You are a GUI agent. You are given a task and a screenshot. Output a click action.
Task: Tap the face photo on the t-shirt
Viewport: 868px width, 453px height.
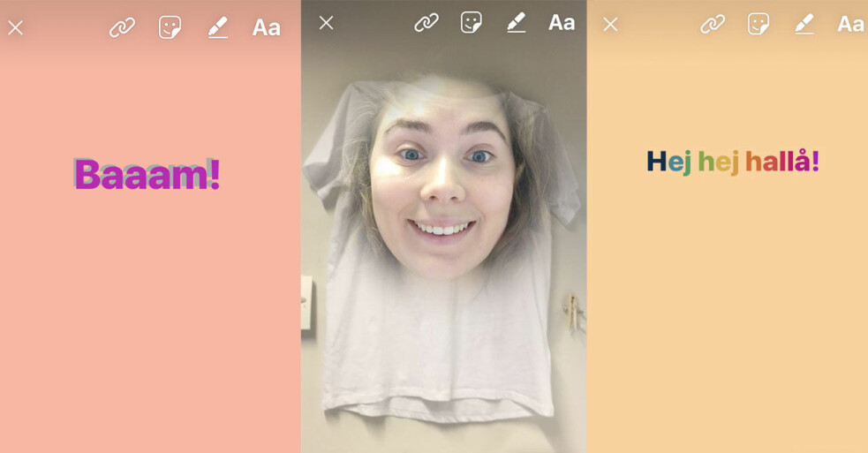(x=443, y=177)
